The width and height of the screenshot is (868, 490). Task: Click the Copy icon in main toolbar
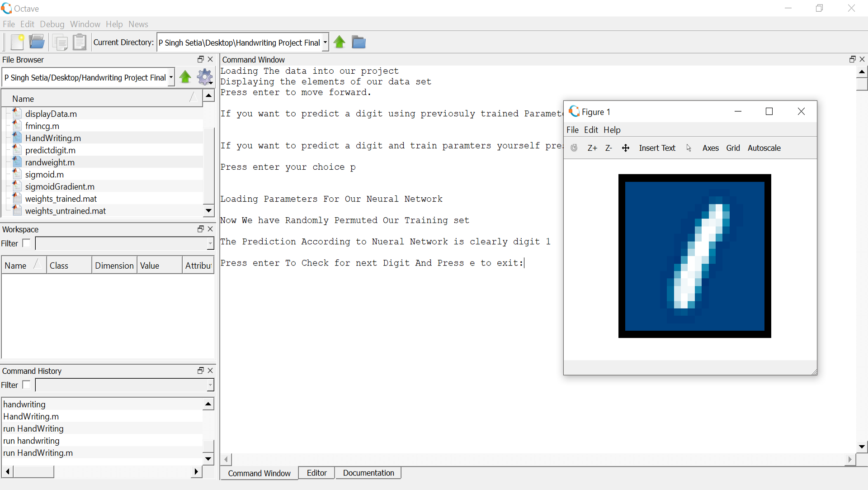pos(60,42)
